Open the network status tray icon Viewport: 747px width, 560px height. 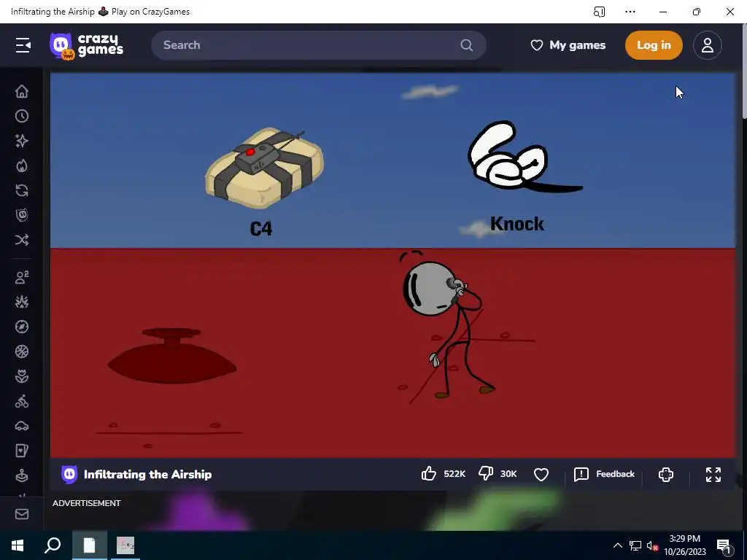pos(635,545)
